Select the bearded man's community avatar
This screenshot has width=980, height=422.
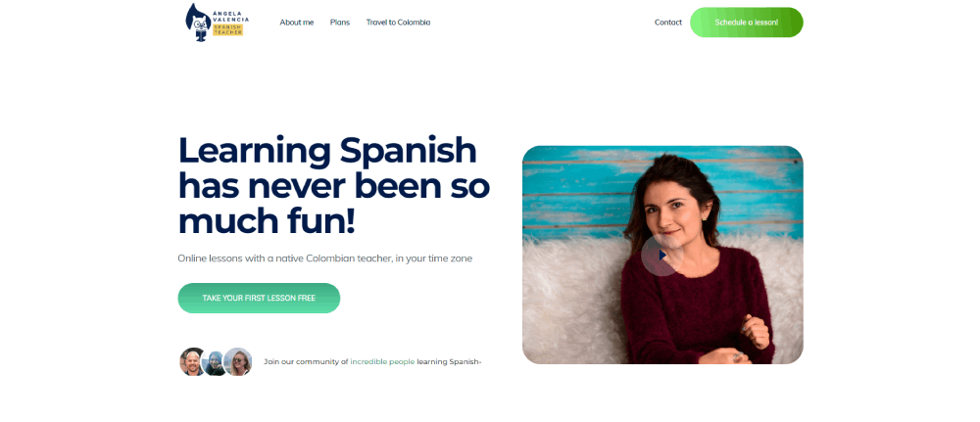coord(192,362)
